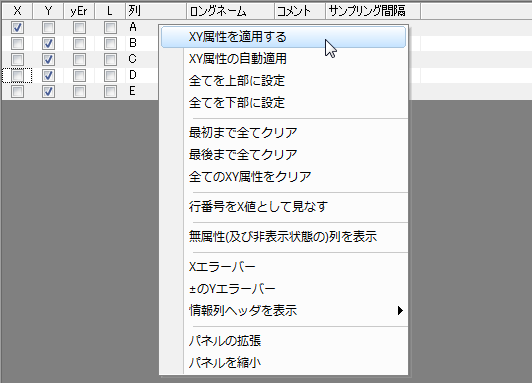Check X checkbox for column B
This screenshot has width=532, height=383.
click(x=17, y=43)
